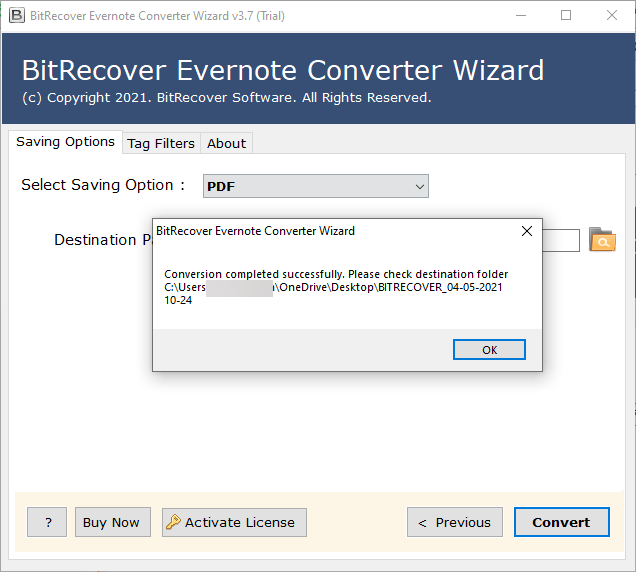The width and height of the screenshot is (636, 572).
Task: Close the conversion completed dialog with X
Action: pyautogui.click(x=526, y=231)
